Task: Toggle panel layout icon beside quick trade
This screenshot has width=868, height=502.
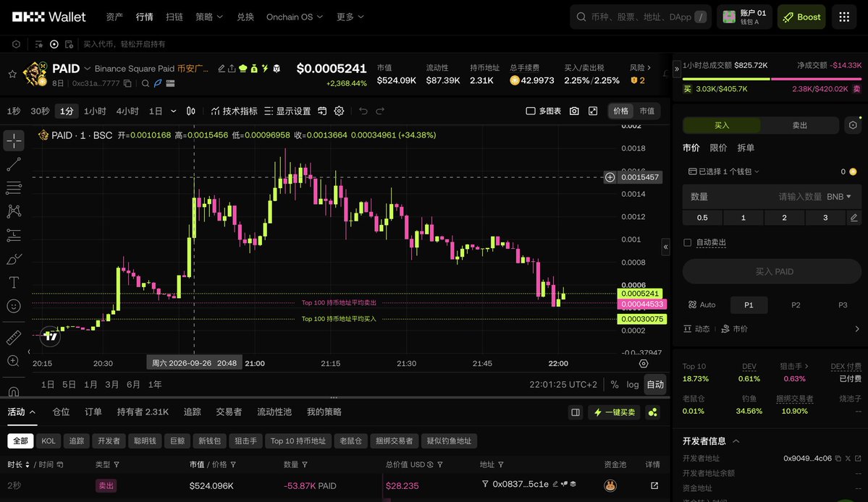Action: click(576, 412)
